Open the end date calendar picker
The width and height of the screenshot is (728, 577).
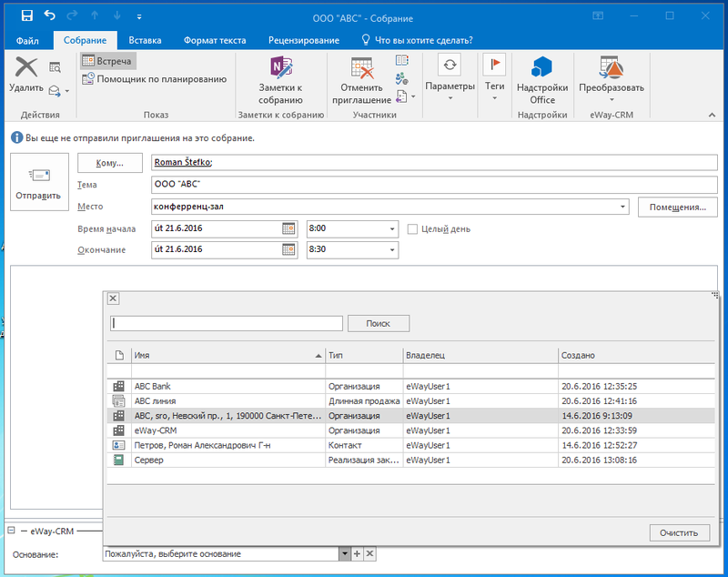(x=288, y=249)
